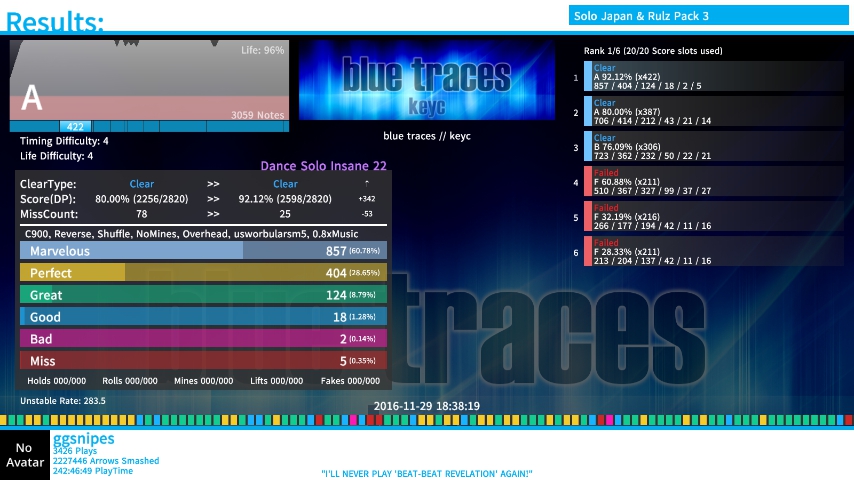Select the Great judgment bar
854x480 pixels.
pyautogui.click(x=203, y=295)
